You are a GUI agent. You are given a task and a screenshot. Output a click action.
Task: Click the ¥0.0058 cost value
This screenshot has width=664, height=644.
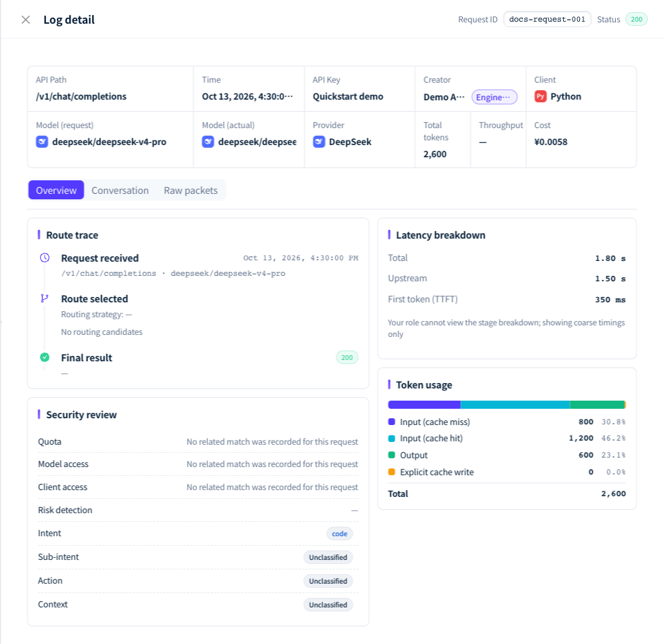coord(551,142)
